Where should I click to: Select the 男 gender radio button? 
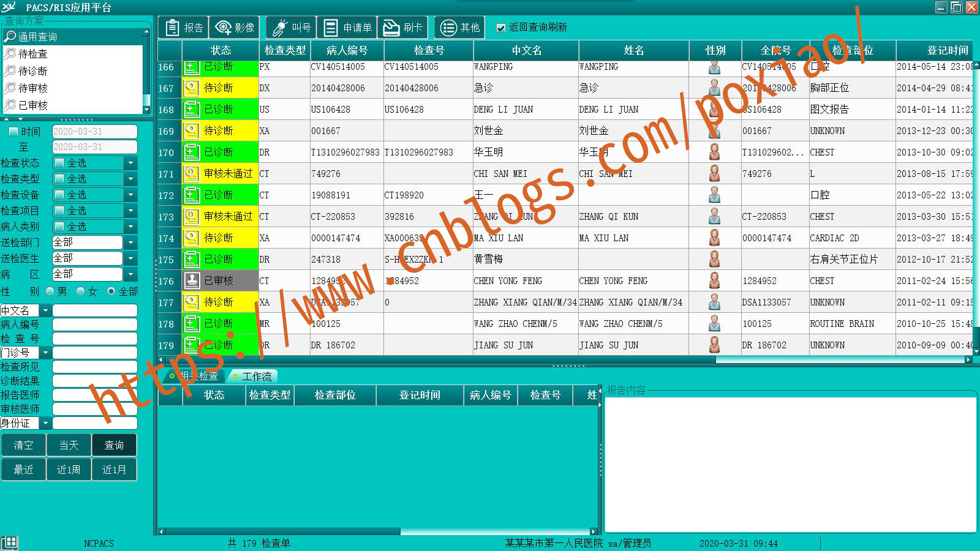tap(50, 292)
